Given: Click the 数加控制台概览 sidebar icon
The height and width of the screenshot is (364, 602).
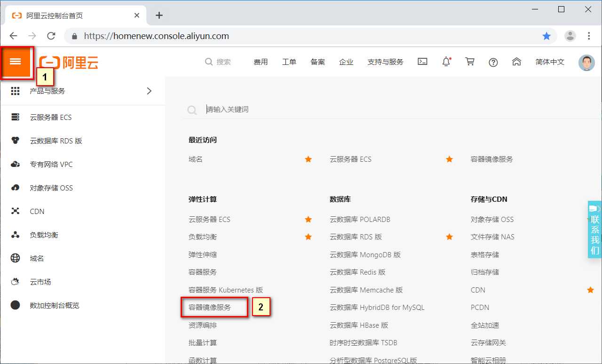Looking at the screenshot, I should point(16,305).
